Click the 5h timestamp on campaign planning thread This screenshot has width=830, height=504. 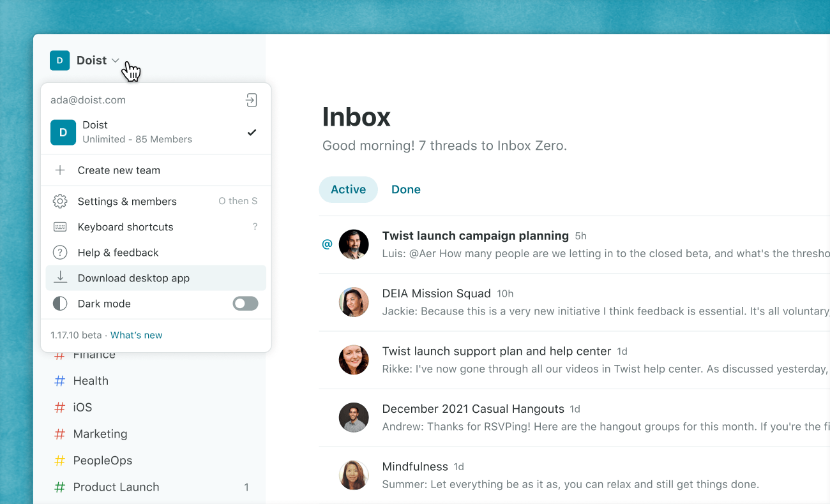pyautogui.click(x=580, y=236)
